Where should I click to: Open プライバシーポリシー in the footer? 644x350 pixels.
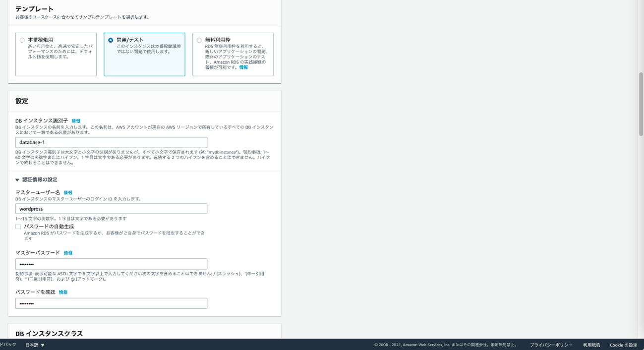pyautogui.click(x=551, y=345)
